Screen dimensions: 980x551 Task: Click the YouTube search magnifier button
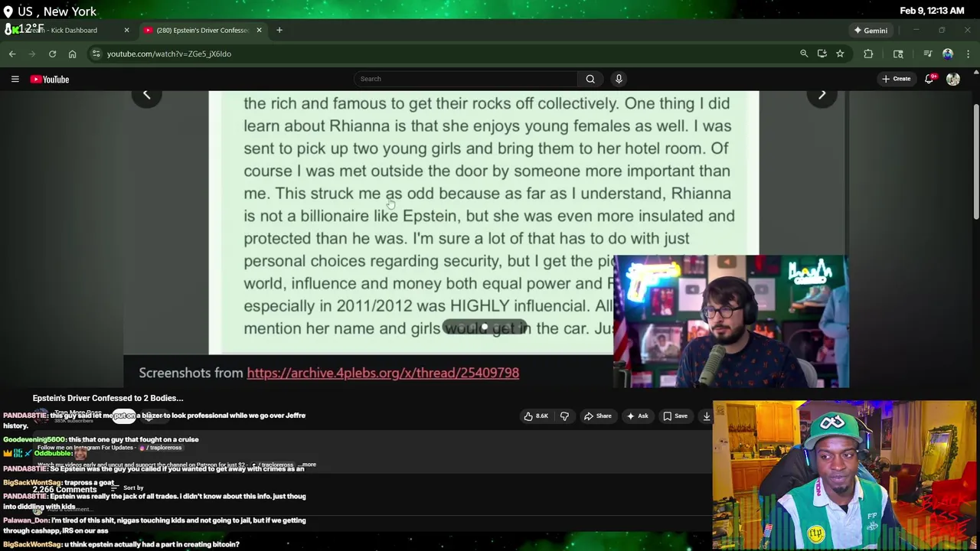(590, 79)
